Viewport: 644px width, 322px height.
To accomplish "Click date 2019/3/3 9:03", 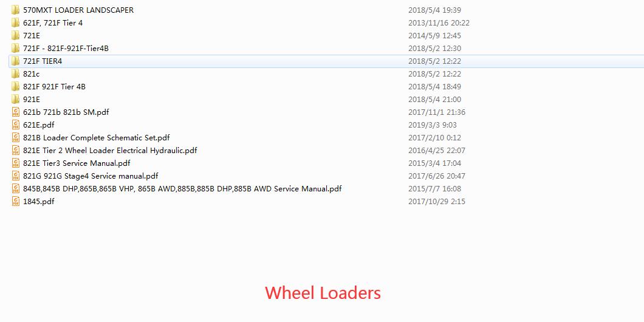I will [x=433, y=125].
